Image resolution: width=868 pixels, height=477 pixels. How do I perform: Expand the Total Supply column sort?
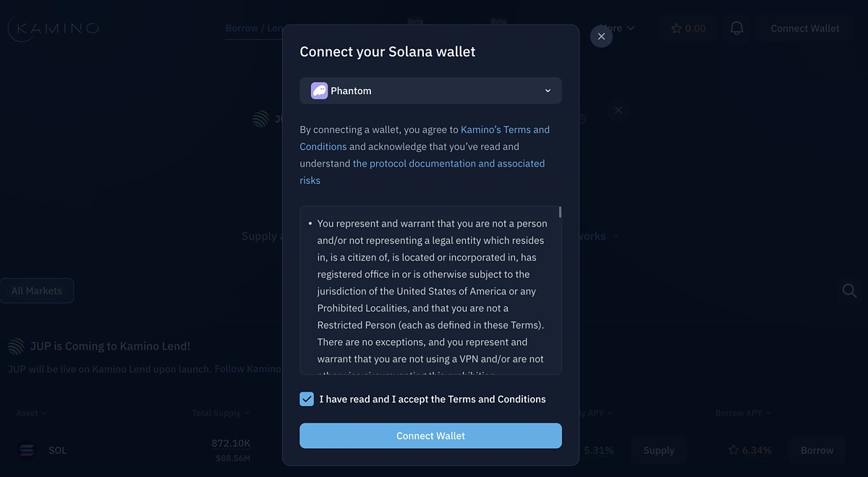220,413
